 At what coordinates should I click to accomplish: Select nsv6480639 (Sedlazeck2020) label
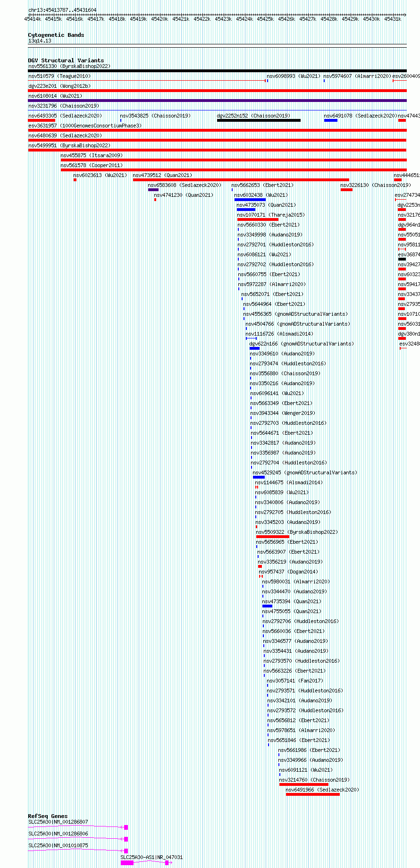65,135
